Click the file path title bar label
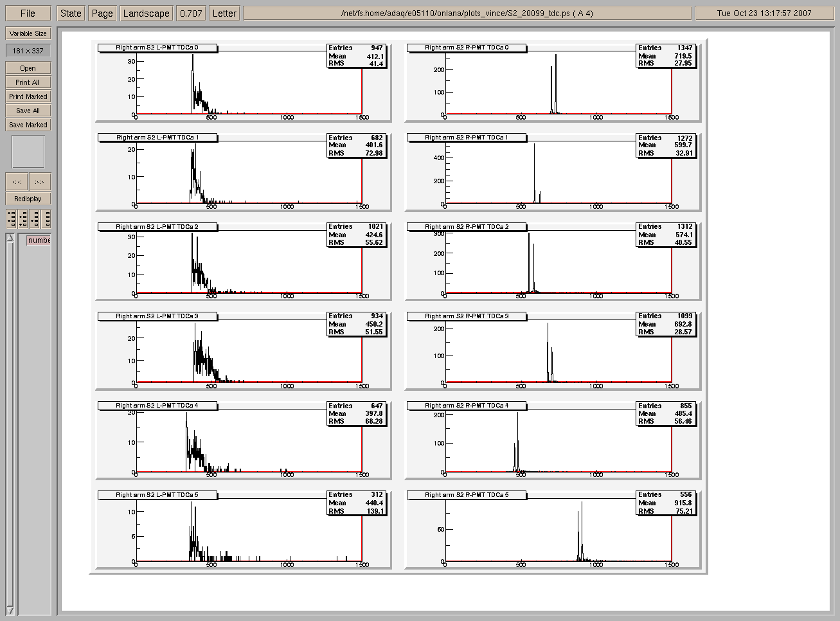840x621 pixels. coord(467,14)
